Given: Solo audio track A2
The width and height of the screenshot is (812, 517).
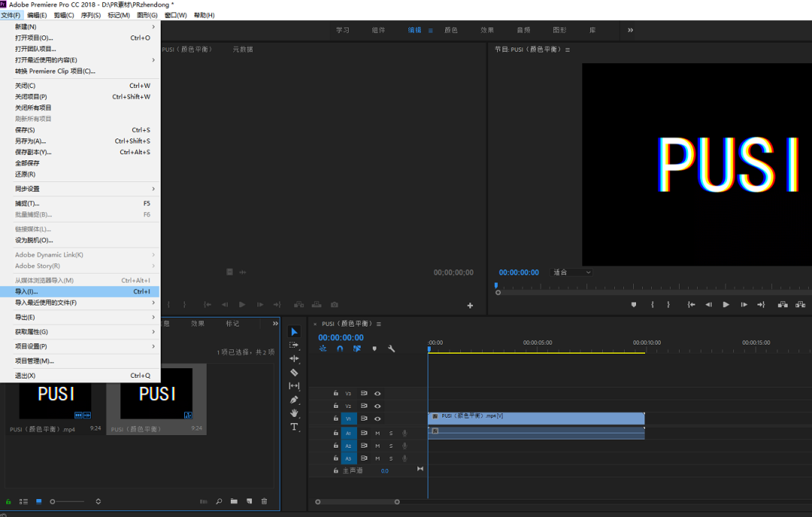Looking at the screenshot, I should coord(391,446).
